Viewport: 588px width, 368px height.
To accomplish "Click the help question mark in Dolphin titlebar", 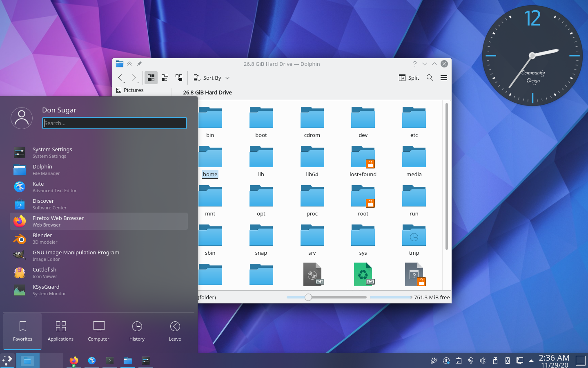I will click(x=415, y=64).
